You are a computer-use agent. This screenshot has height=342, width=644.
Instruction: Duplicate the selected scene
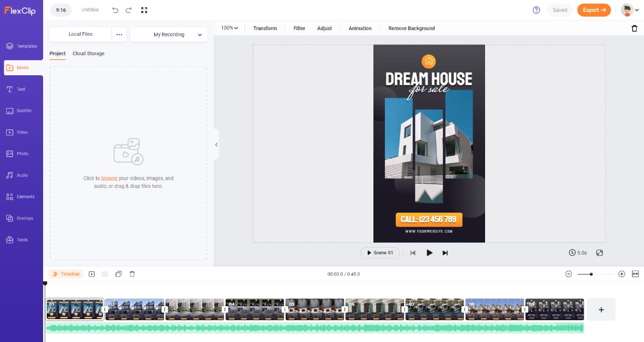point(118,274)
